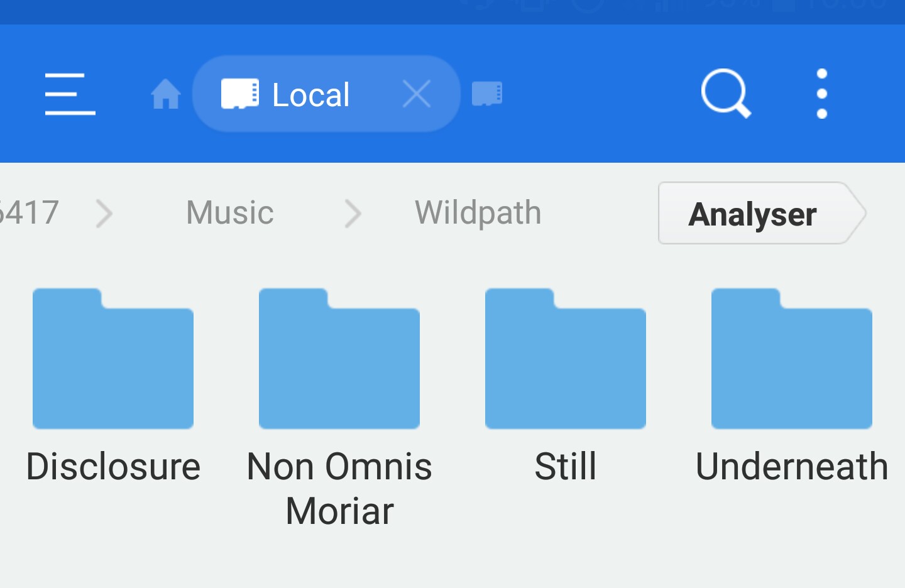Open the Disclosure folder icon
The width and height of the screenshot is (905, 588).
113,359
